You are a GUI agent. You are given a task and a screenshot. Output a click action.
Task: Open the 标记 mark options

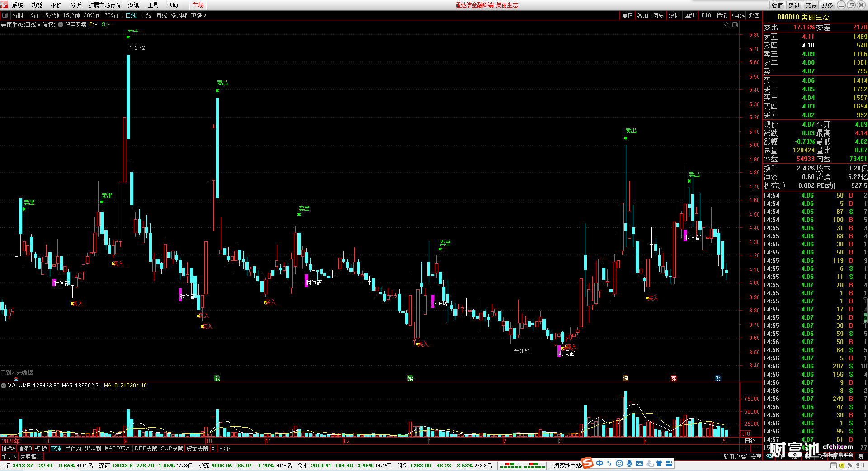coord(722,15)
